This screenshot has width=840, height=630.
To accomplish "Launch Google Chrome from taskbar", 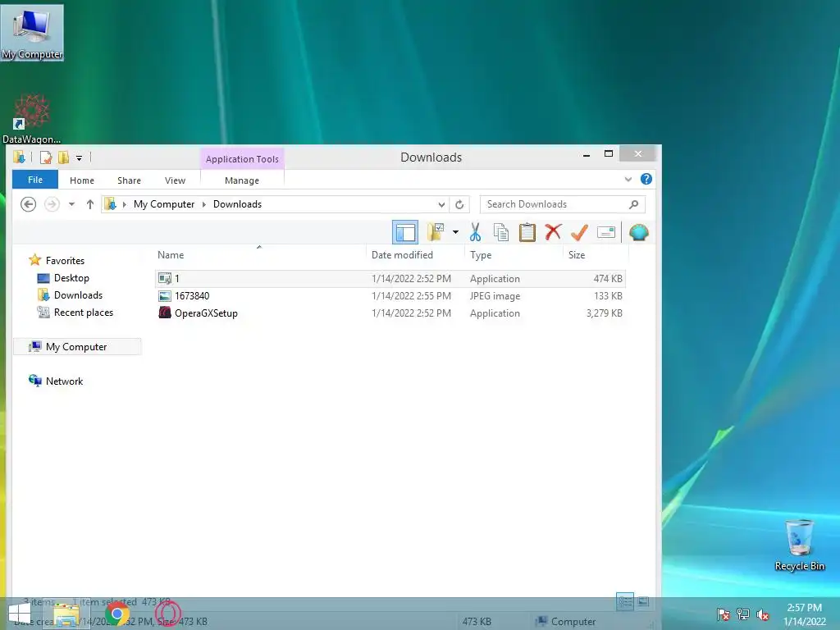I will [x=116, y=614].
